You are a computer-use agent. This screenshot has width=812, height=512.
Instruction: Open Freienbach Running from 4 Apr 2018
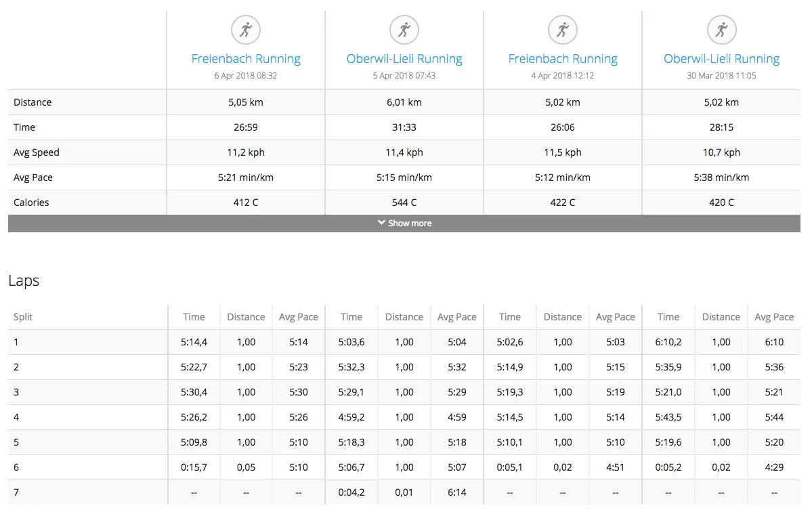563,59
